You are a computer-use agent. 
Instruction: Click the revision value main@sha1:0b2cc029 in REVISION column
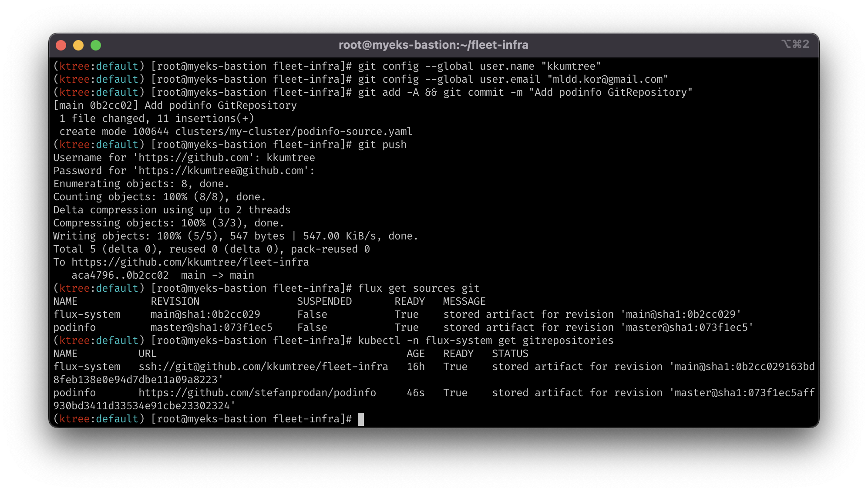(205, 314)
